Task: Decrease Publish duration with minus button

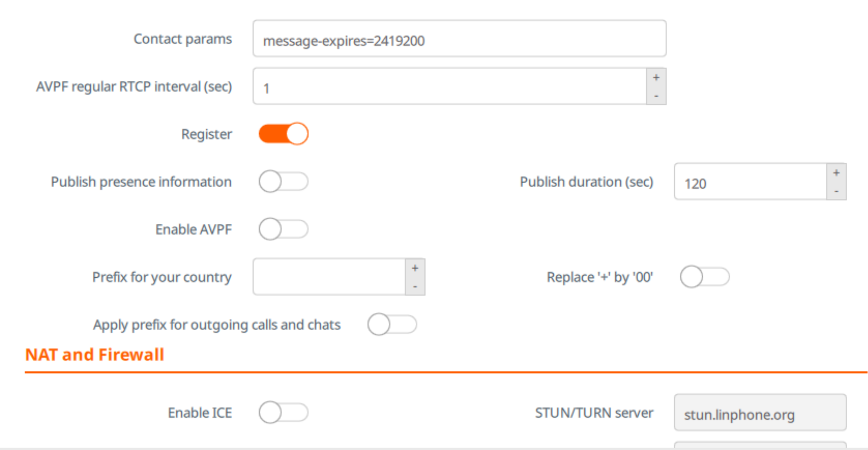Action: click(x=836, y=191)
